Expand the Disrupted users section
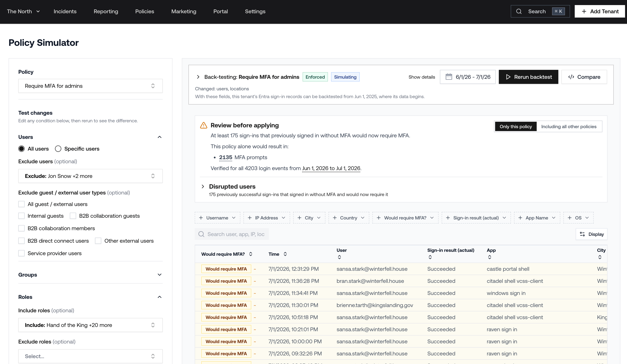 pyautogui.click(x=203, y=187)
